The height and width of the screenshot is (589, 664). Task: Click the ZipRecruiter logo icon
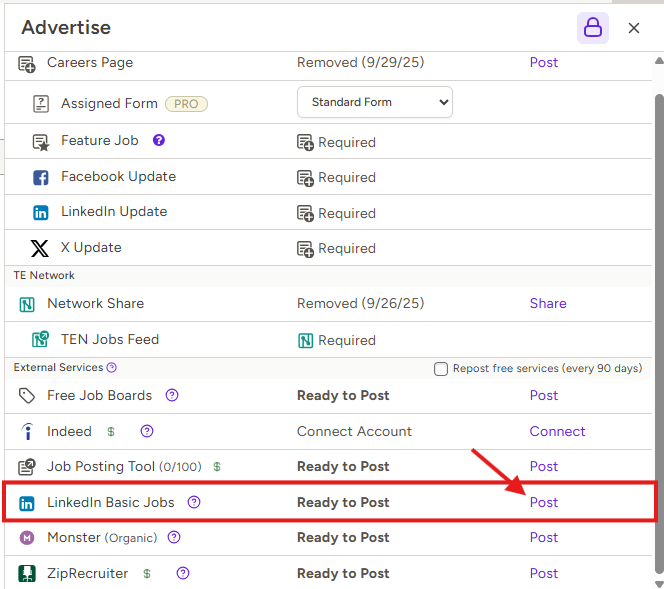coord(27,573)
